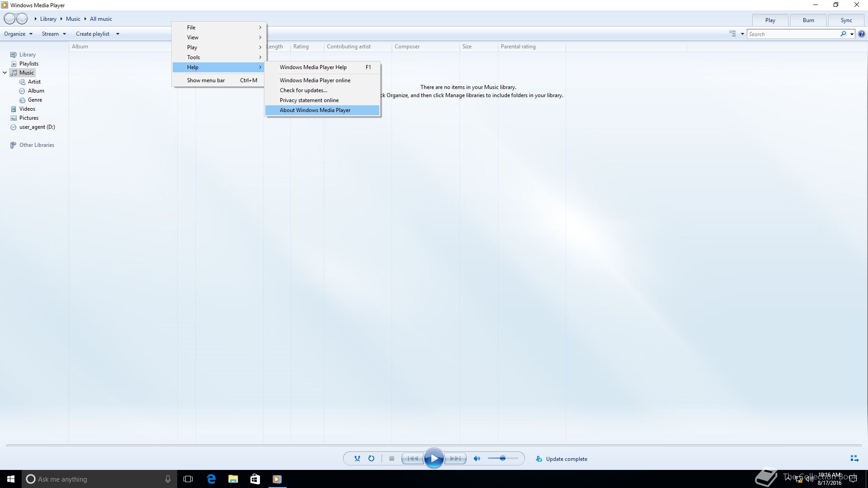868x488 pixels.
Task: Open Task View on taskbar
Action: 188,479
